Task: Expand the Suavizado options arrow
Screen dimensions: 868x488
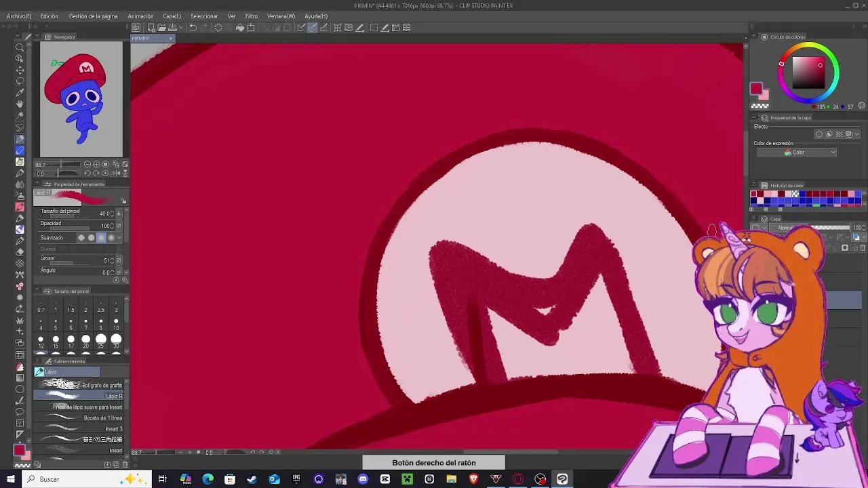Action: point(119,238)
